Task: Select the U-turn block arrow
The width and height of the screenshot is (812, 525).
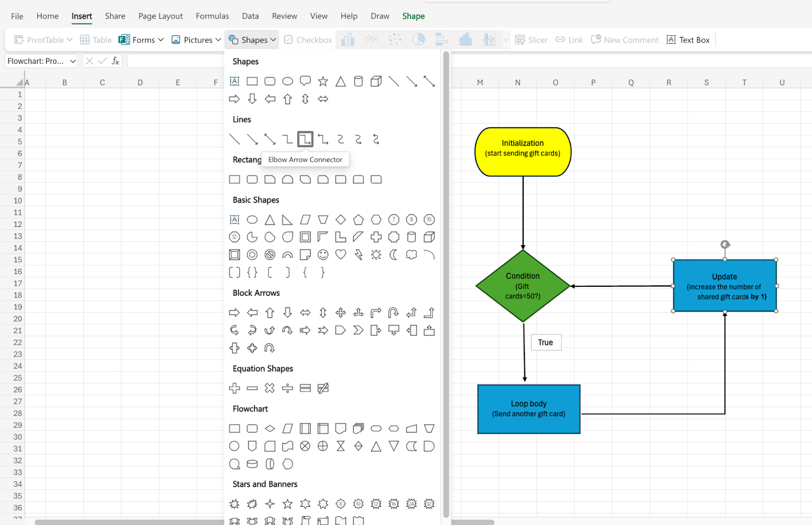Action: click(x=393, y=313)
